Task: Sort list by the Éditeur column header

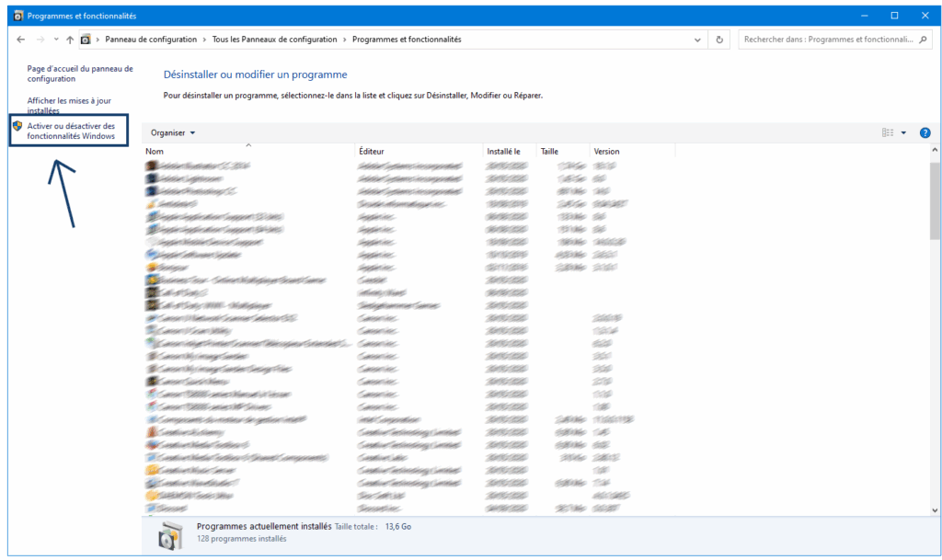Action: [x=373, y=152]
